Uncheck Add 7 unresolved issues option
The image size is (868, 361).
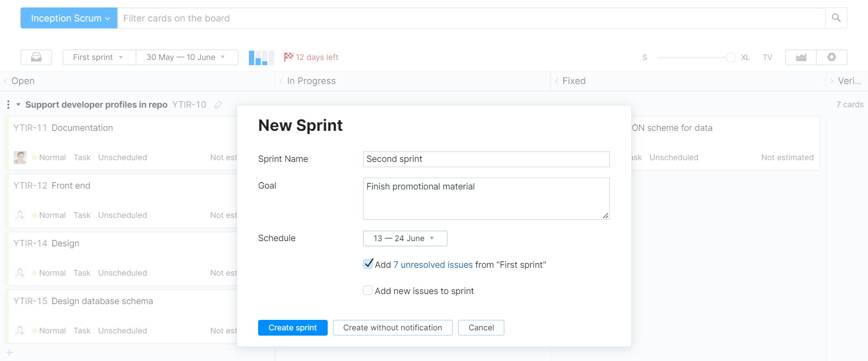(367, 264)
